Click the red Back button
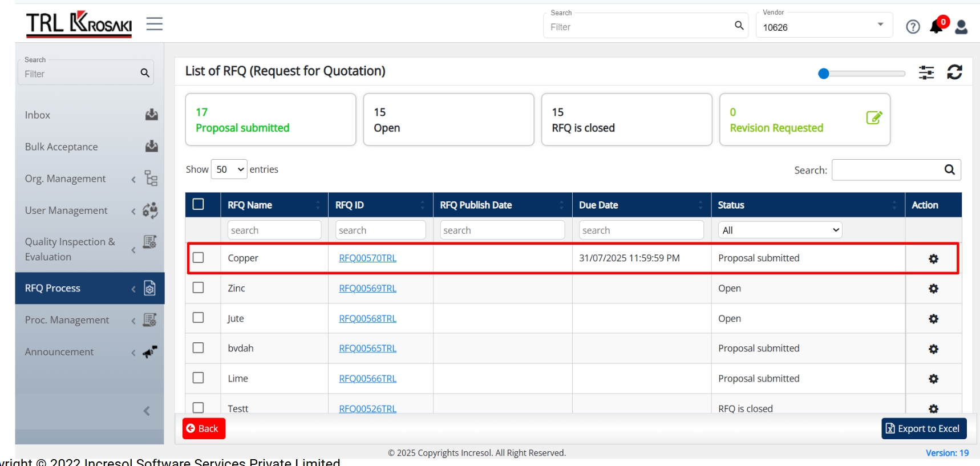980x466 pixels. click(x=204, y=428)
